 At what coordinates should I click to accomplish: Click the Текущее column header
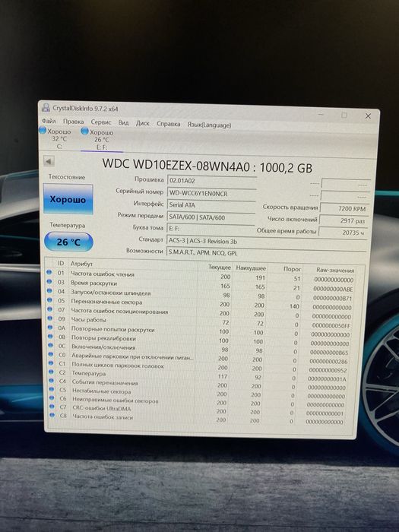219,268
